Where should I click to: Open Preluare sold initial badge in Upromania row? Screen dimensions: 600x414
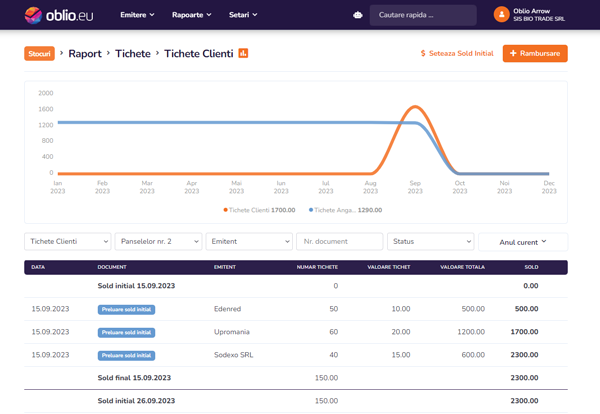coord(126,333)
